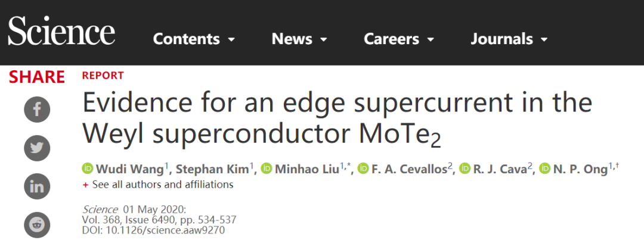Share article on Twitter
Screen dimensions: 644x243
click(x=37, y=148)
